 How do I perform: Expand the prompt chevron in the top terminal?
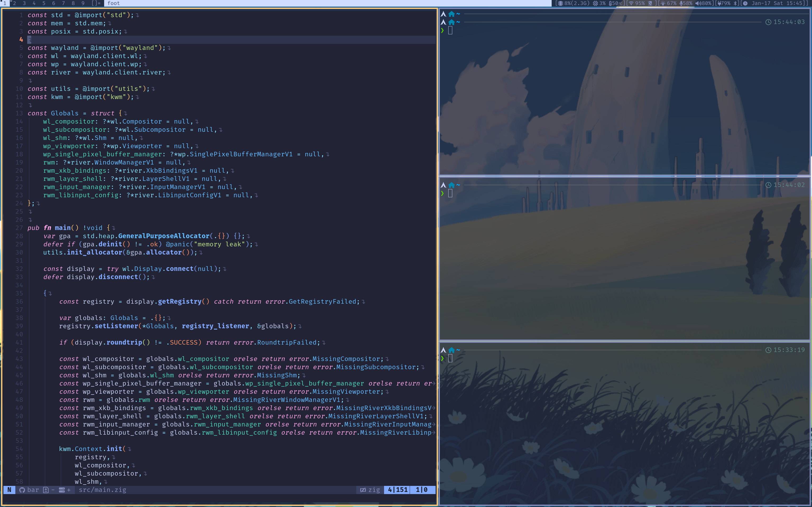pyautogui.click(x=443, y=30)
